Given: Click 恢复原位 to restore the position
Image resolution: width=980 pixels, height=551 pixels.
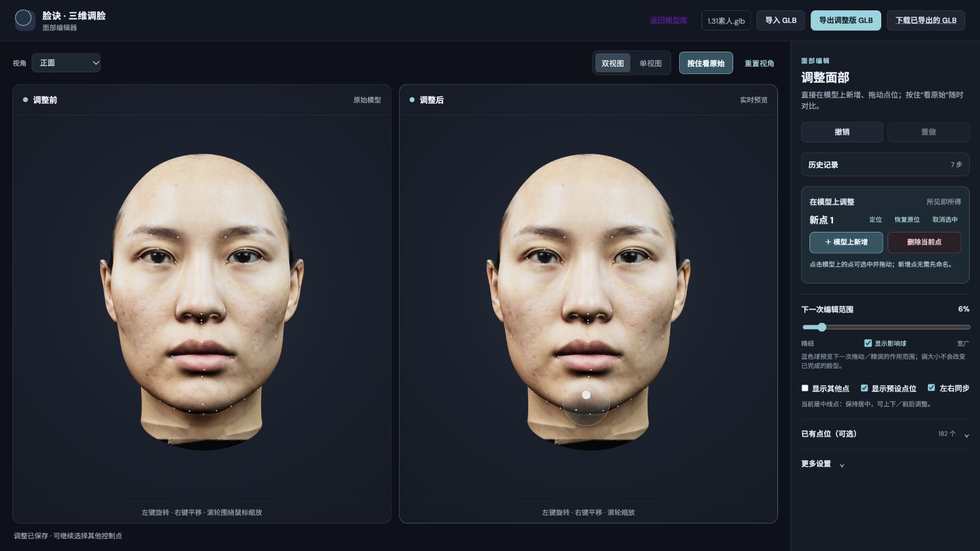Looking at the screenshot, I should [907, 220].
